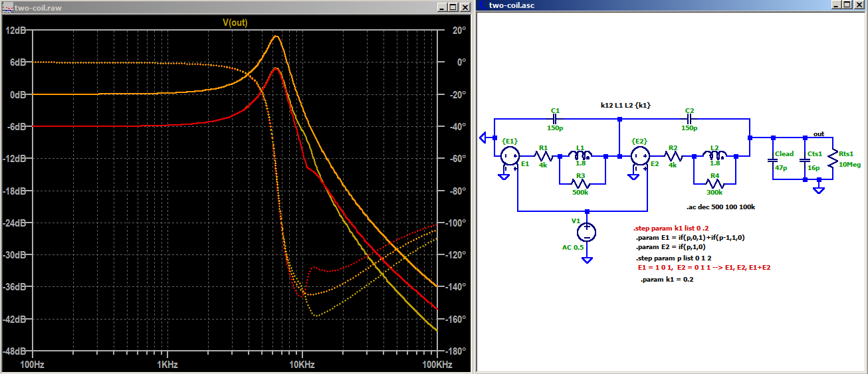The width and height of the screenshot is (868, 374).
Task: Click the k12 L1 L2 {k1} coupling directive
Action: click(x=625, y=105)
